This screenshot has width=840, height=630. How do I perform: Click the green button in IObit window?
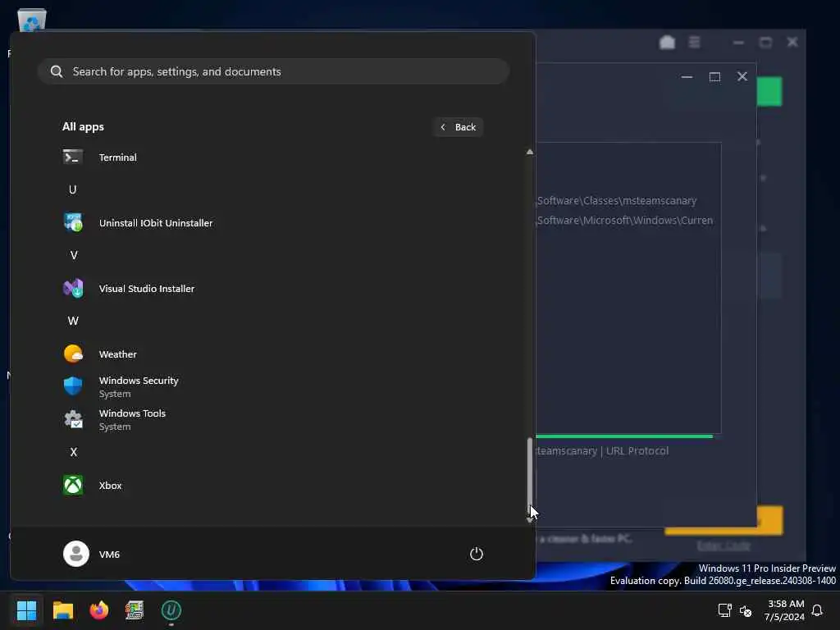pyautogui.click(x=769, y=92)
